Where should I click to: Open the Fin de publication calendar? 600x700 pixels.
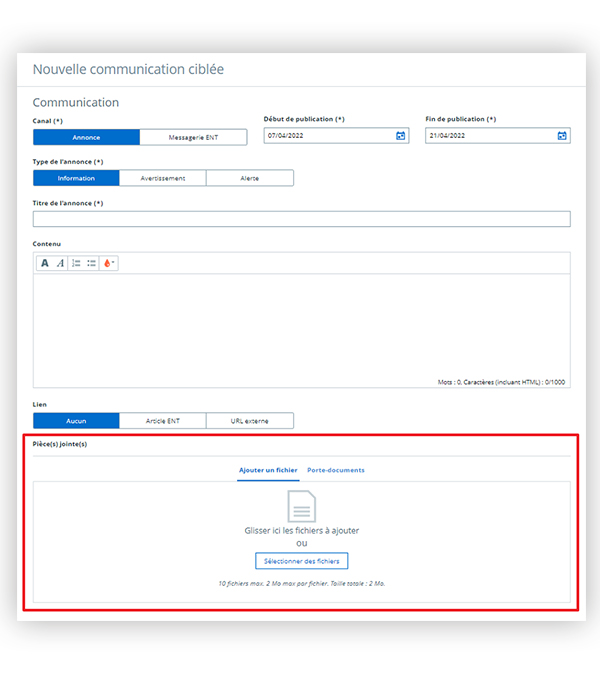tap(562, 136)
